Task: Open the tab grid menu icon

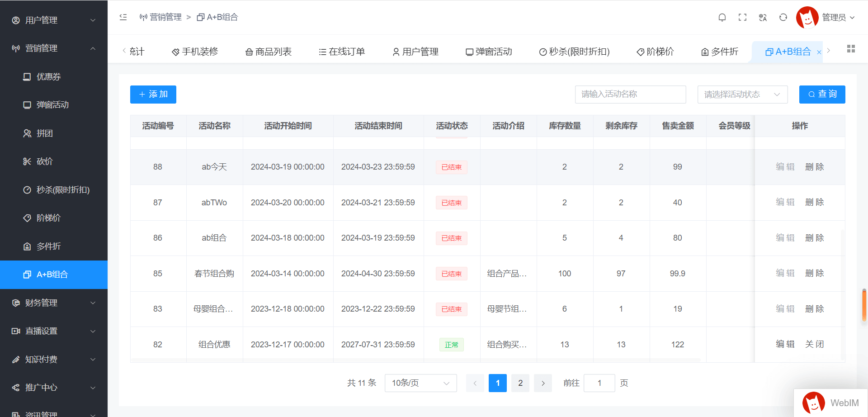Action: pos(851,49)
